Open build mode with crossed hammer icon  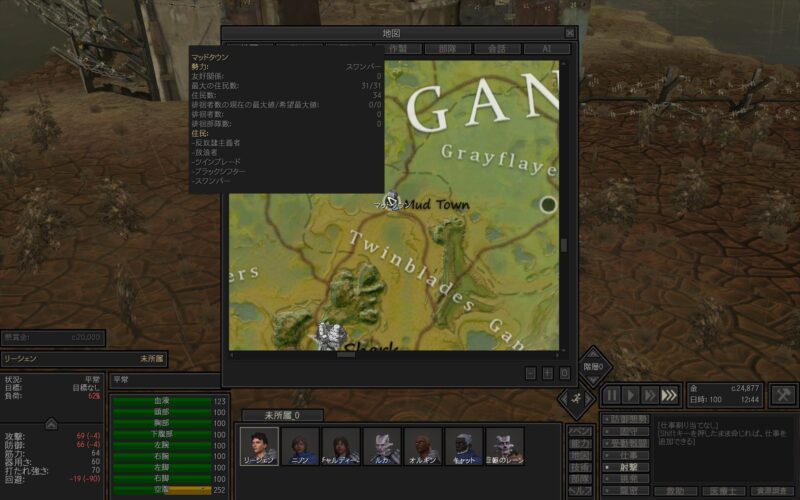pos(783,395)
